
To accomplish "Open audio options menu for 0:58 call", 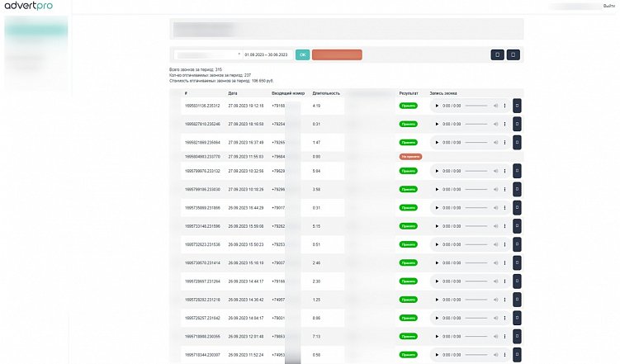I will pyautogui.click(x=504, y=355).
